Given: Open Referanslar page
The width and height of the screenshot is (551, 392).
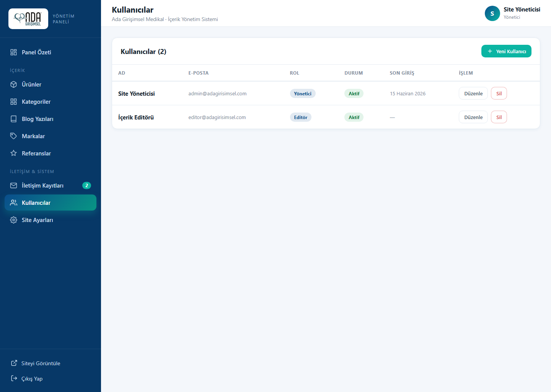Looking at the screenshot, I should tap(51, 154).
